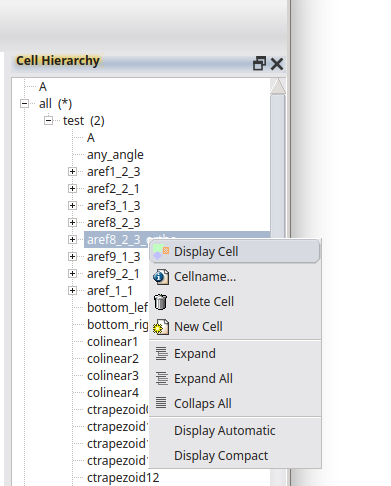The height and width of the screenshot is (486, 391).
Task: Click the Delete Cell trash icon
Action: tap(160, 302)
